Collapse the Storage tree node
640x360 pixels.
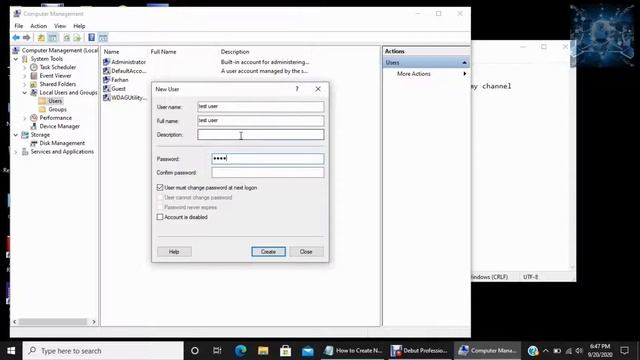[16, 135]
